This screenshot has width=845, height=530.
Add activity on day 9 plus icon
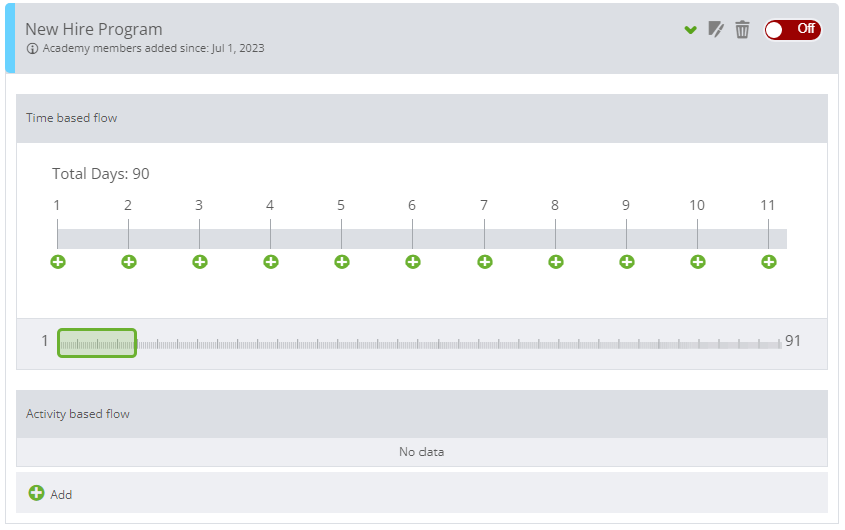(x=626, y=261)
